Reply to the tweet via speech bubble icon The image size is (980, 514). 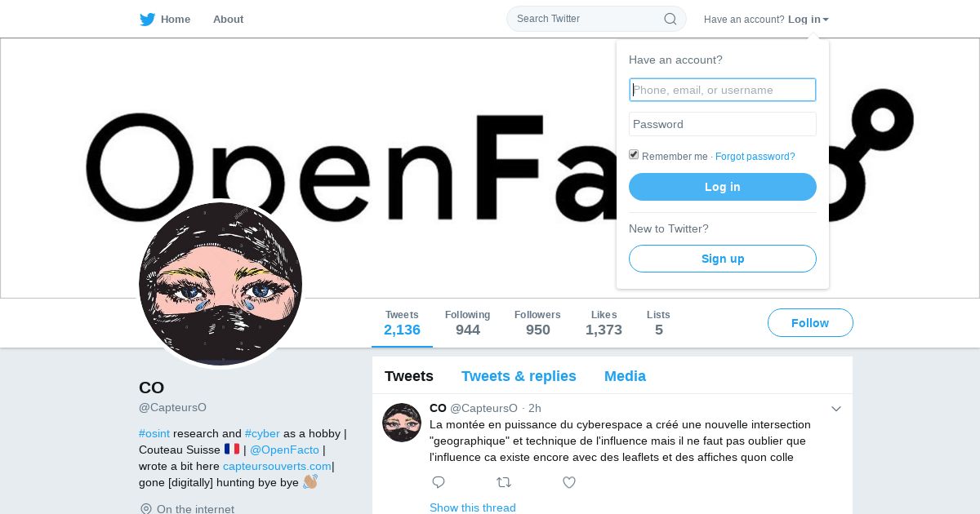(x=439, y=482)
